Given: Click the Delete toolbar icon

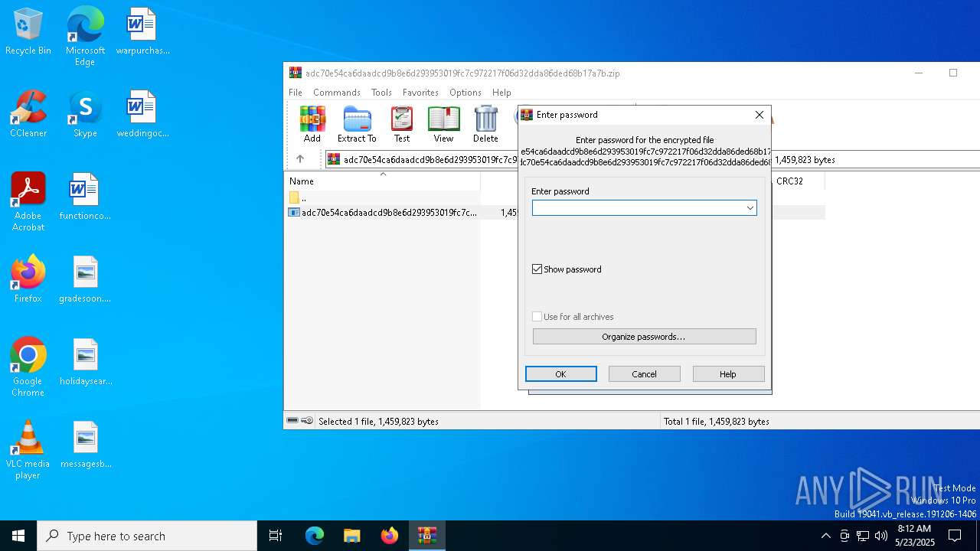Looking at the screenshot, I should point(485,125).
